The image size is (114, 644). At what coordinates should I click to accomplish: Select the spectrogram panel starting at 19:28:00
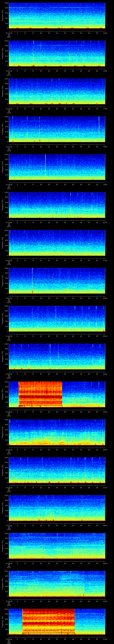click(x=57, y=546)
